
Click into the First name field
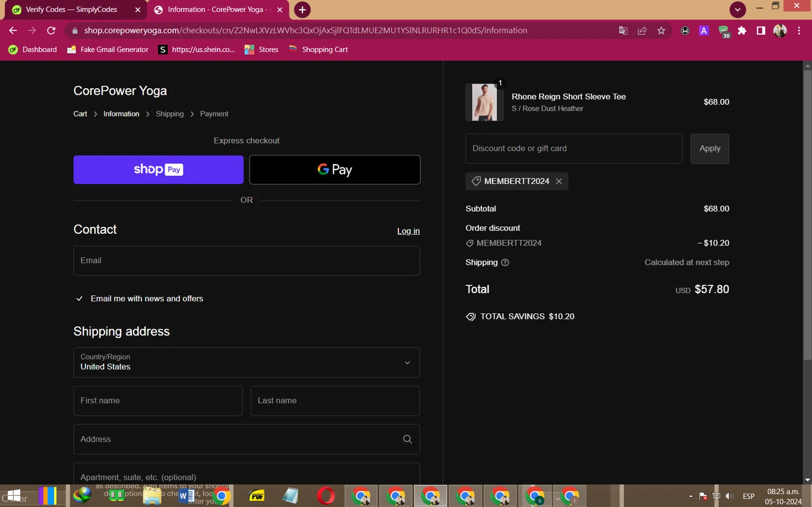158,401
